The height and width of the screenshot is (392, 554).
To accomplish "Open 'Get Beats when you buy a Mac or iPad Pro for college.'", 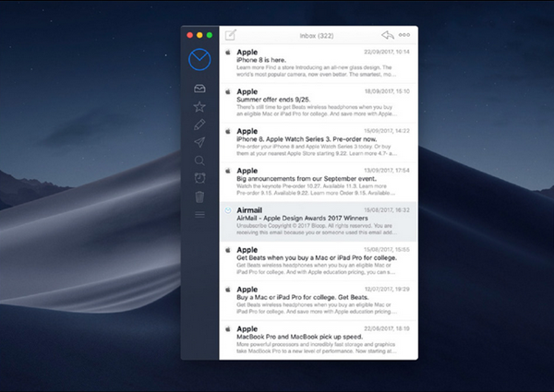I will point(319,261).
